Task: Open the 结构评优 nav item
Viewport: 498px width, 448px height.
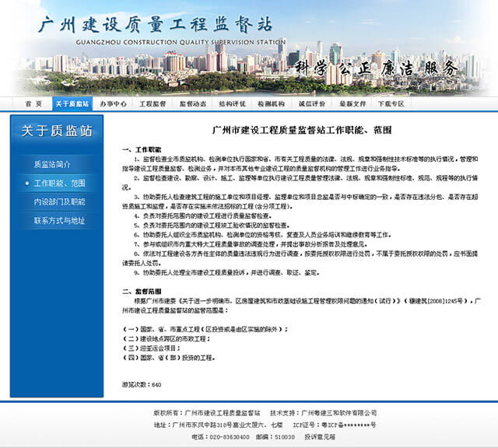Action: (x=232, y=103)
